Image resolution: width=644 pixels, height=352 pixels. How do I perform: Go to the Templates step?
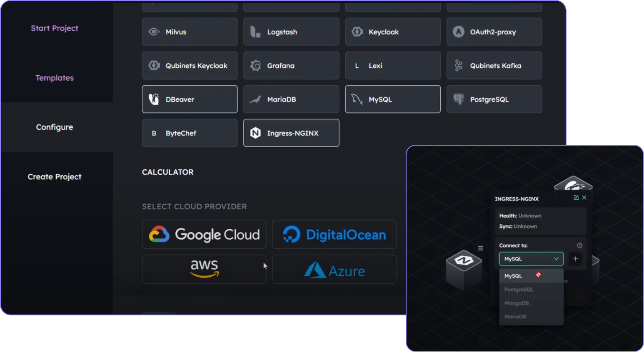pyautogui.click(x=55, y=77)
